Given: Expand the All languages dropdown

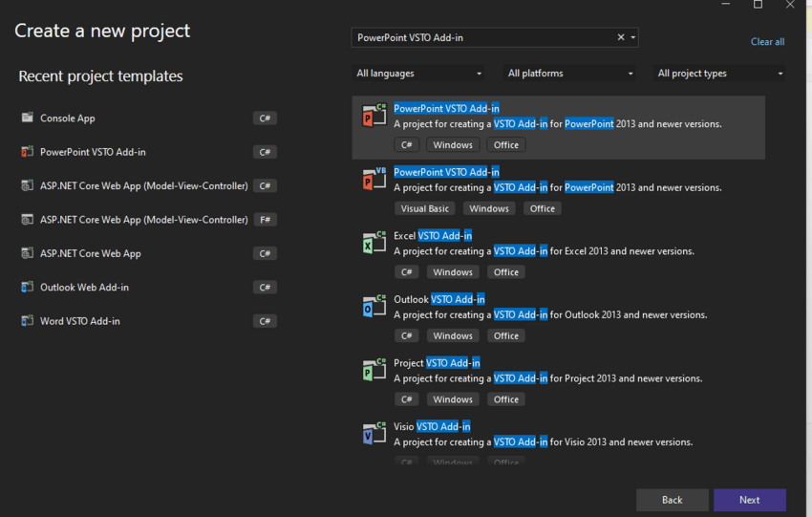Looking at the screenshot, I should 418,73.
